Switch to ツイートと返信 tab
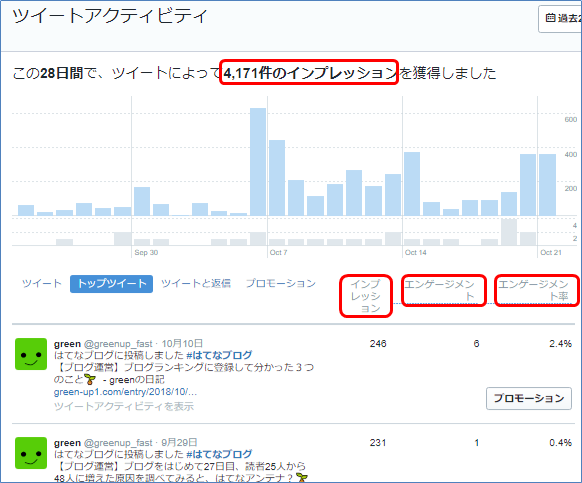This screenshot has width=582, height=483. pyautogui.click(x=196, y=284)
